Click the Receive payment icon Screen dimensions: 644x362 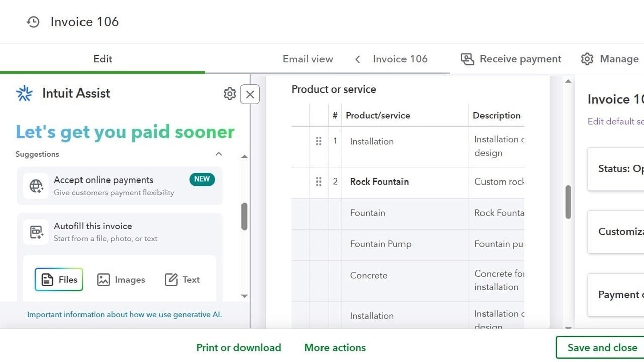pyautogui.click(x=468, y=59)
